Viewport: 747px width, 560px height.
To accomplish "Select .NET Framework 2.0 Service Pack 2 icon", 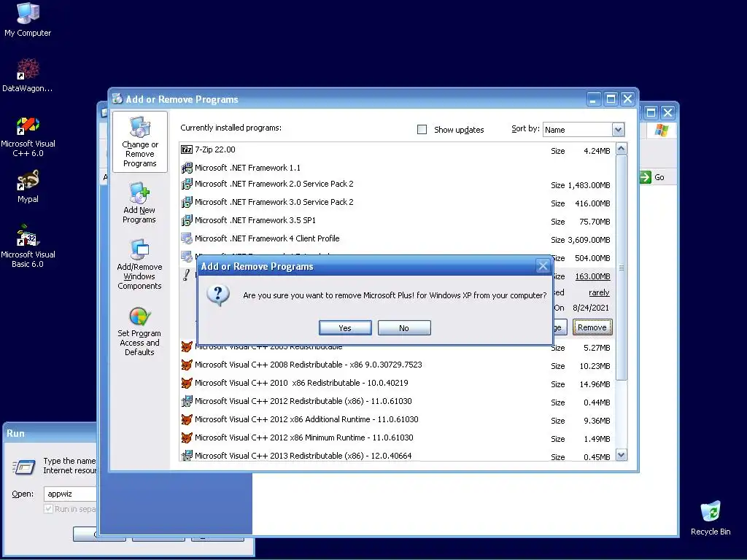I will point(186,184).
